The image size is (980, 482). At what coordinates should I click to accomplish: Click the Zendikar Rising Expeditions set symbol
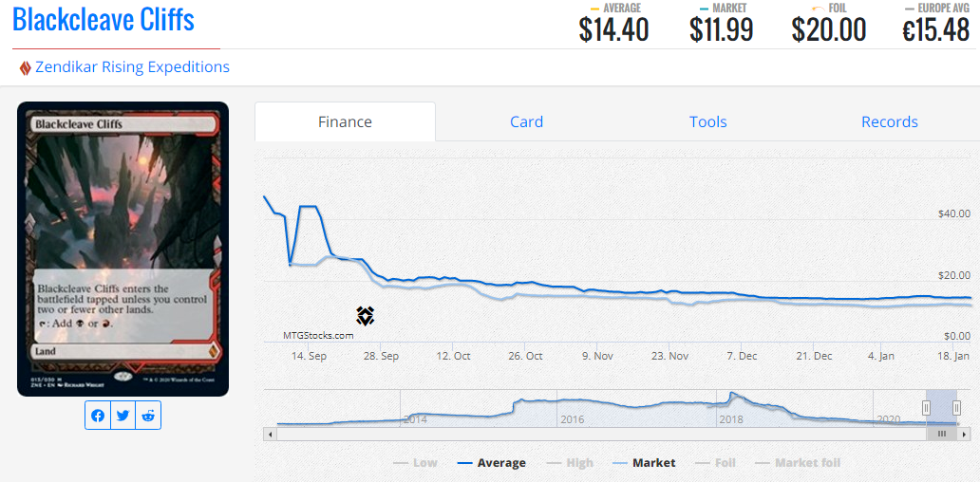(x=26, y=67)
